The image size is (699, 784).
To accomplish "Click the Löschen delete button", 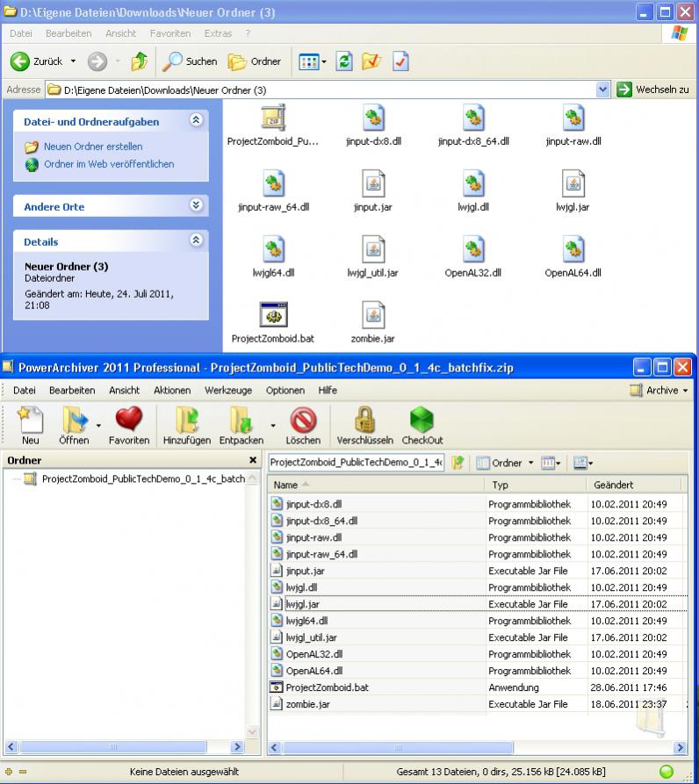I will pyautogui.click(x=303, y=426).
